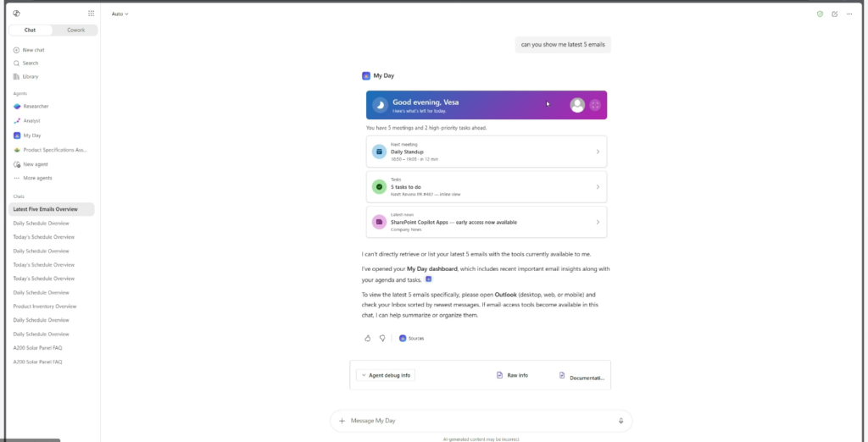Select the Analyst agent
The width and height of the screenshot is (868, 442).
(x=27, y=120)
